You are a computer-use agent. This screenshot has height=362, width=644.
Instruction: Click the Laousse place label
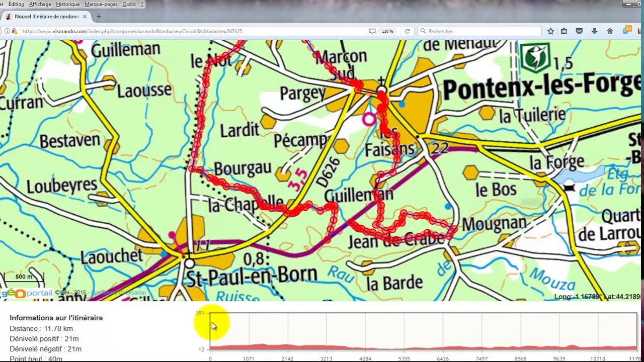point(144,90)
